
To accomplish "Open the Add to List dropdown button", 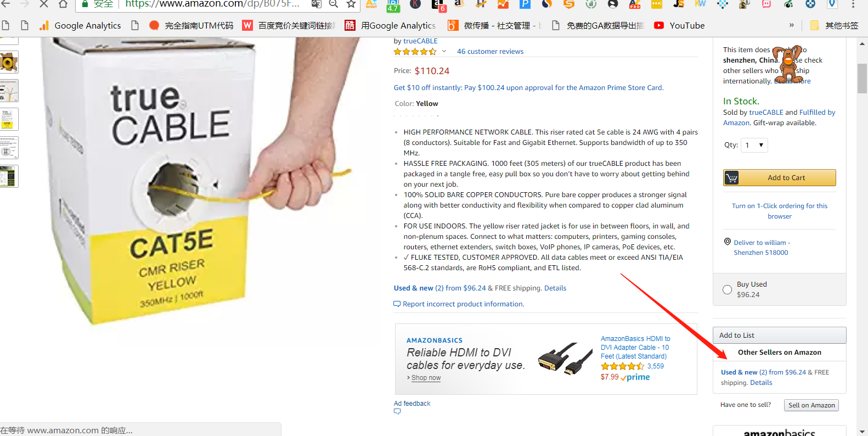I will tap(779, 336).
